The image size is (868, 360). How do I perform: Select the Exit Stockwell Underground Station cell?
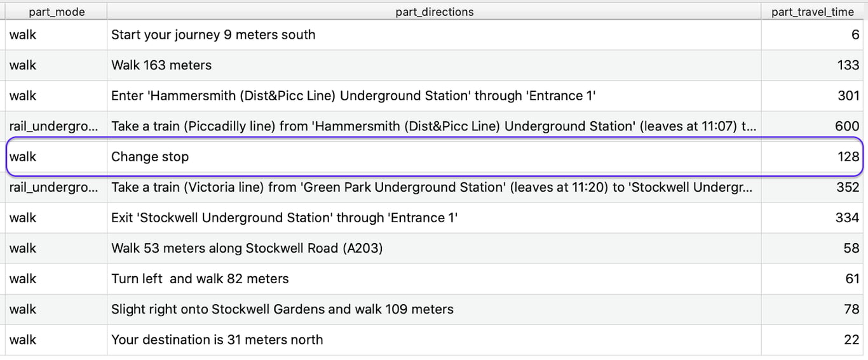point(284,218)
